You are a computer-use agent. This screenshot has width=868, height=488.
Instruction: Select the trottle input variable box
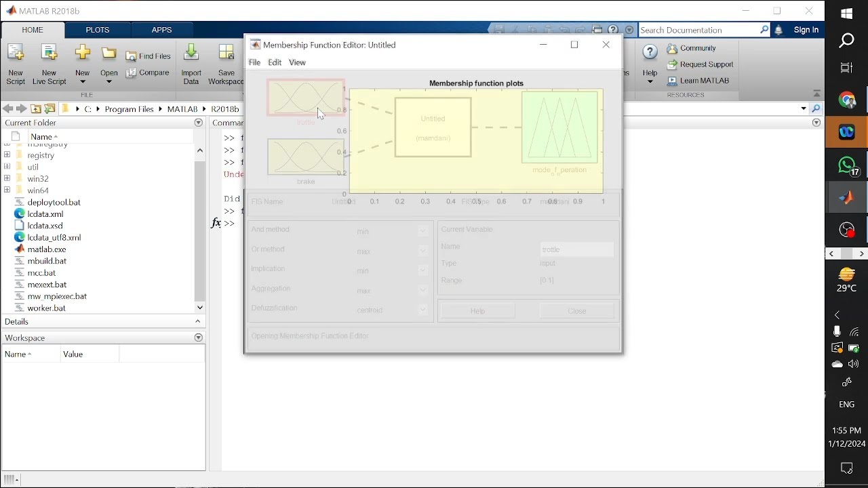pyautogui.click(x=306, y=98)
